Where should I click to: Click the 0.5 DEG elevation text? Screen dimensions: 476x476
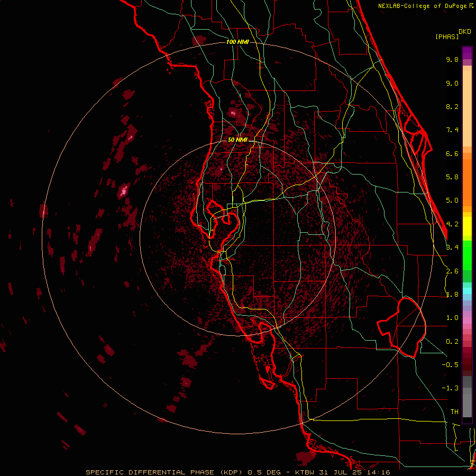[265, 472]
